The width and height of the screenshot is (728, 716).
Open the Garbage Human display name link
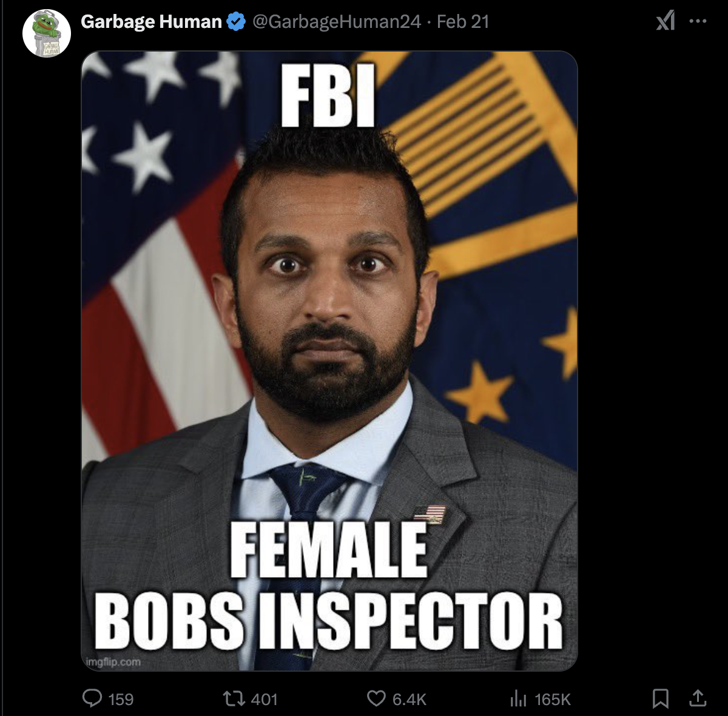click(x=151, y=22)
